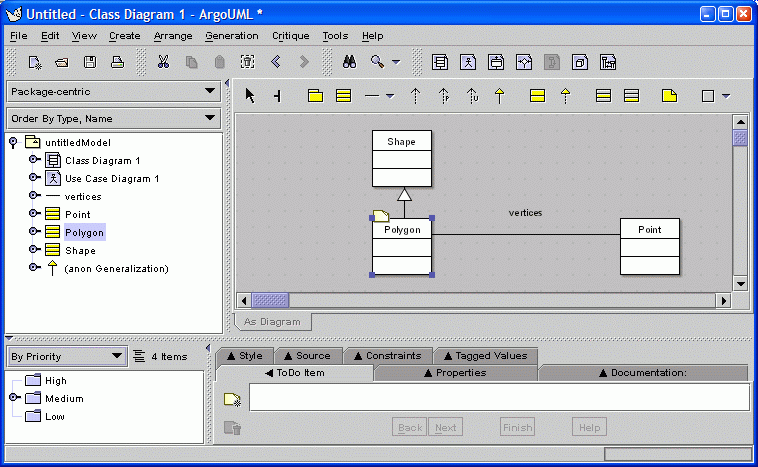758x467 pixels.
Task: Expand the Polygon tree node
Action: [x=34, y=232]
